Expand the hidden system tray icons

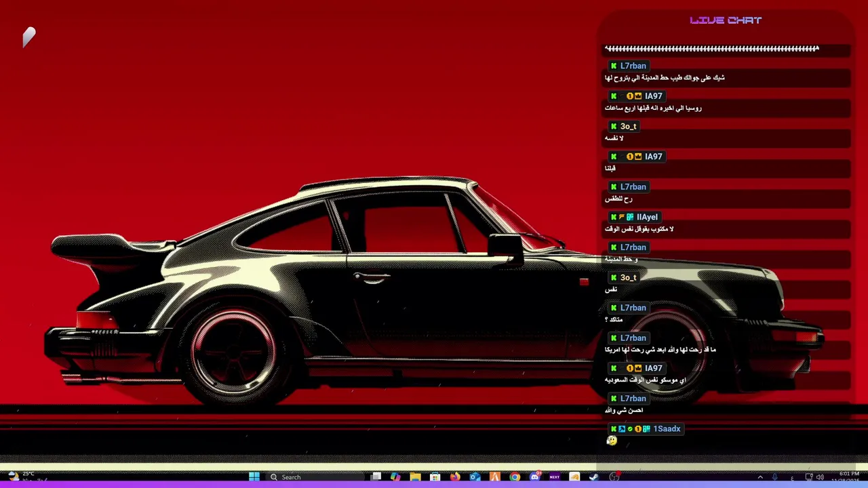[760, 477]
